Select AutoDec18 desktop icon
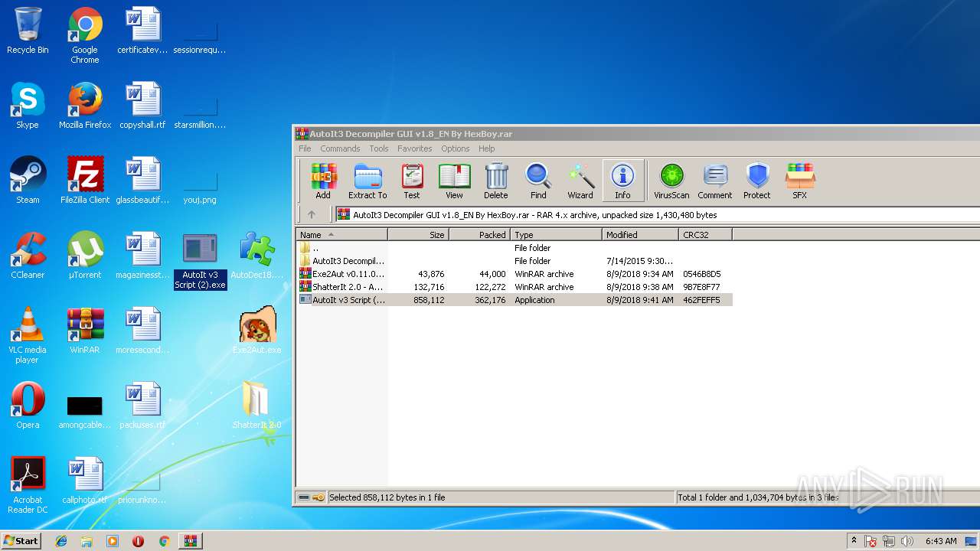The width and height of the screenshot is (980, 551). click(257, 255)
